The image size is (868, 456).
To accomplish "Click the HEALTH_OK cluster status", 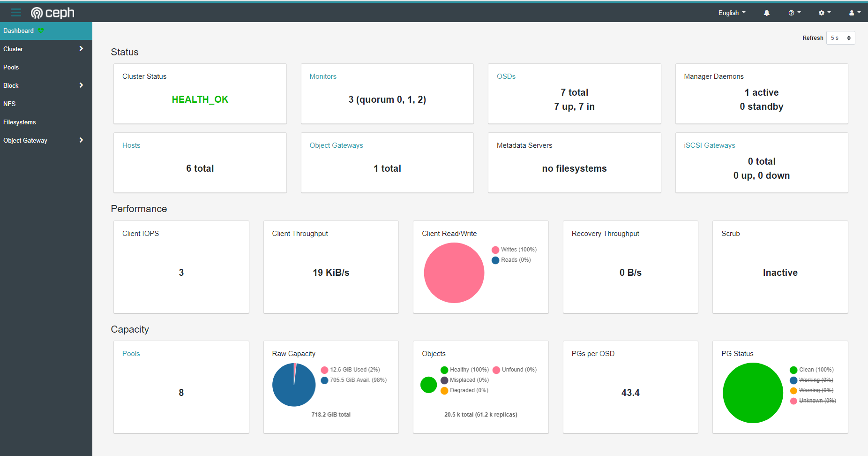I will (x=200, y=99).
